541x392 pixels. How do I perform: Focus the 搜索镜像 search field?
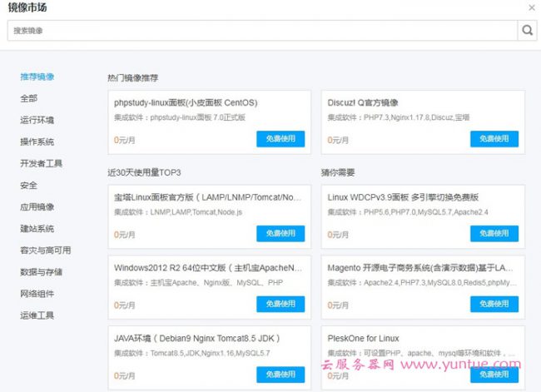point(262,30)
